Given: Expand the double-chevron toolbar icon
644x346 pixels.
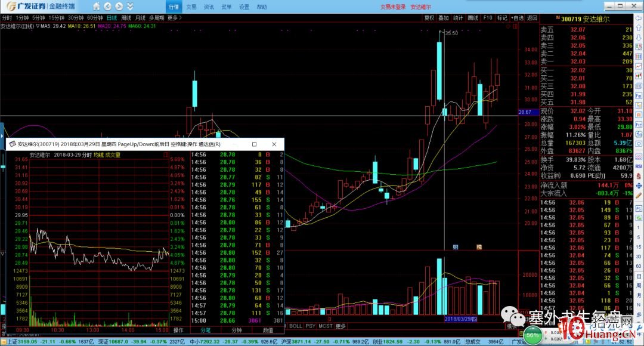Looking at the screenshot, I should pyautogui.click(x=130, y=7).
